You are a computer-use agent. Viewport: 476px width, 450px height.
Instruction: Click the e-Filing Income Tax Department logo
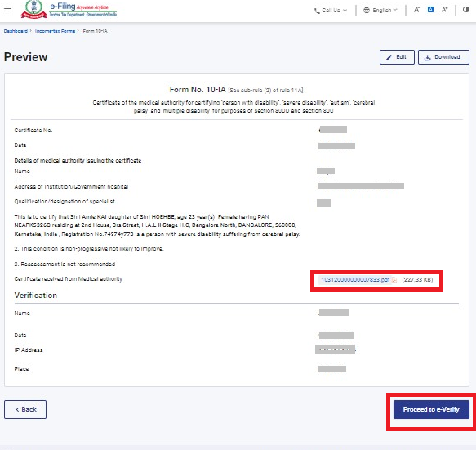pyautogui.click(x=69, y=10)
